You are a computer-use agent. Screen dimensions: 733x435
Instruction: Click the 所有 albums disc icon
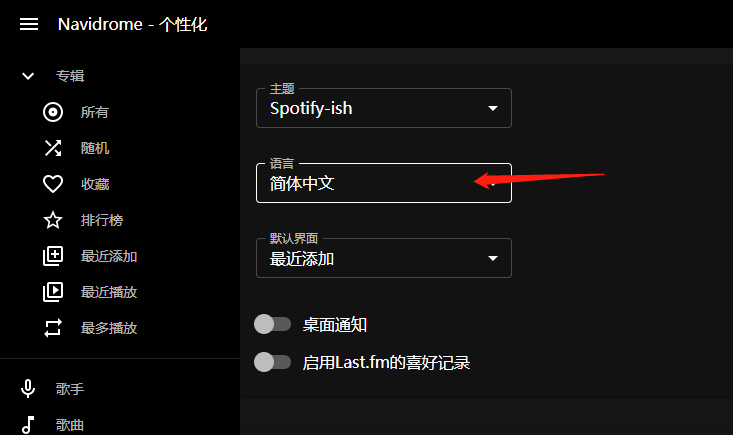pos(53,112)
